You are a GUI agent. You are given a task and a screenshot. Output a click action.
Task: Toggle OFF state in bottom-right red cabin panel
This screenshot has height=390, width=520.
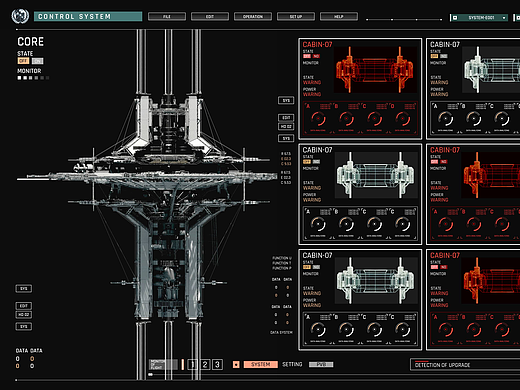(x=434, y=267)
